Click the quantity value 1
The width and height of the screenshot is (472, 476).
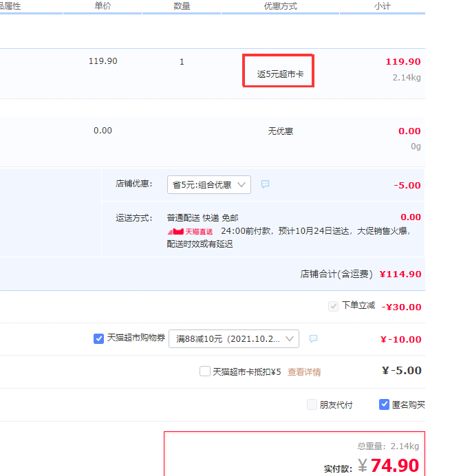[182, 62]
